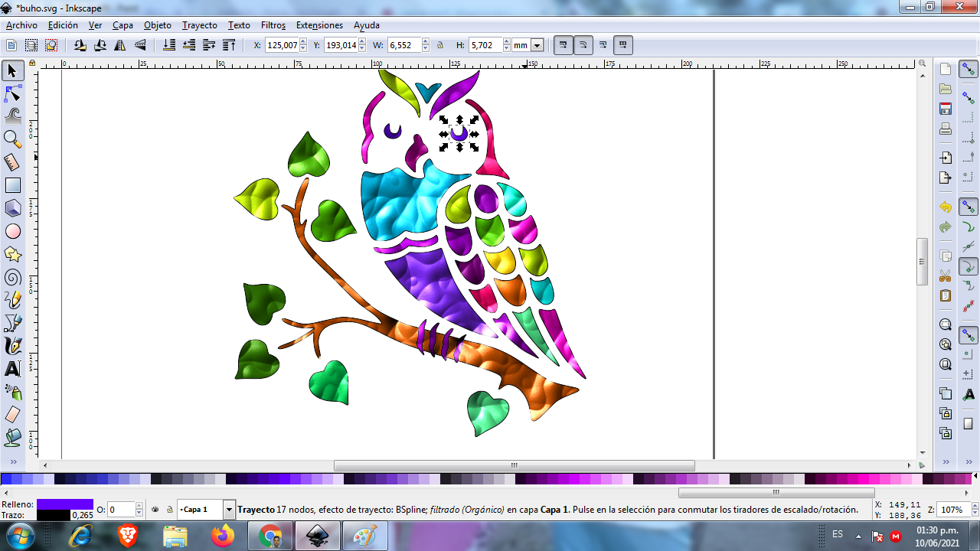Click the Save document icon
980x551 pixels.
(x=946, y=109)
